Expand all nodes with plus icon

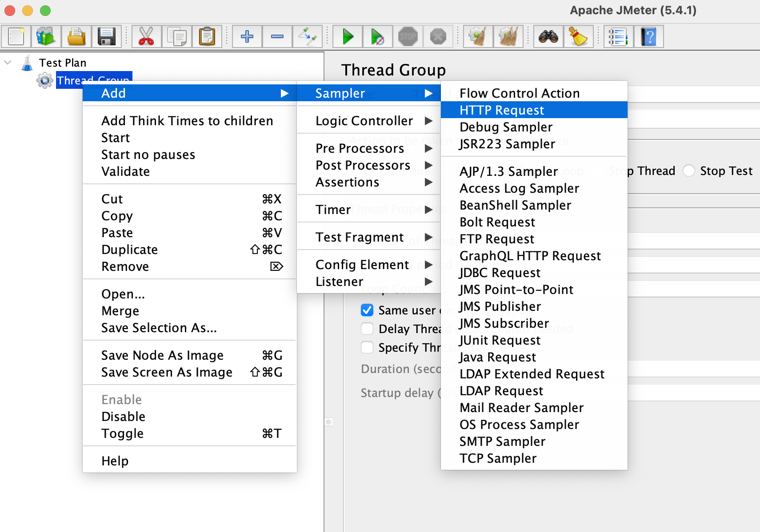click(247, 36)
